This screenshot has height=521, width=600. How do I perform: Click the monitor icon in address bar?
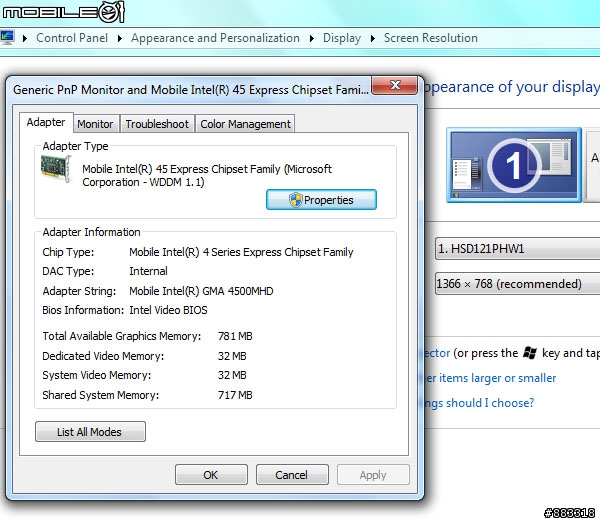click(x=7, y=37)
